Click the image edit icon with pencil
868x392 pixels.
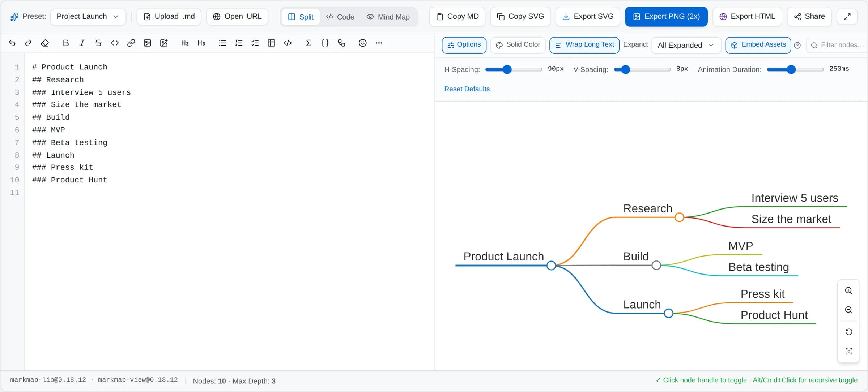pos(164,43)
